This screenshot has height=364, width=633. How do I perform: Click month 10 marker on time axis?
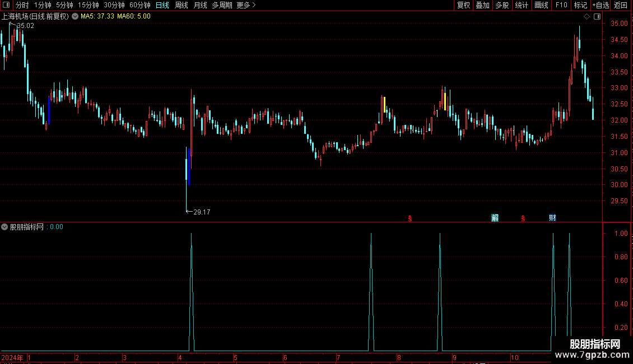click(514, 357)
